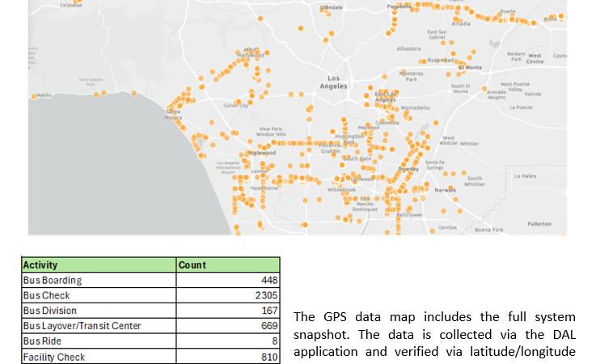Image resolution: width=596 pixels, height=364 pixels.
Task: Click the La Habra map label
Action: tap(526, 175)
